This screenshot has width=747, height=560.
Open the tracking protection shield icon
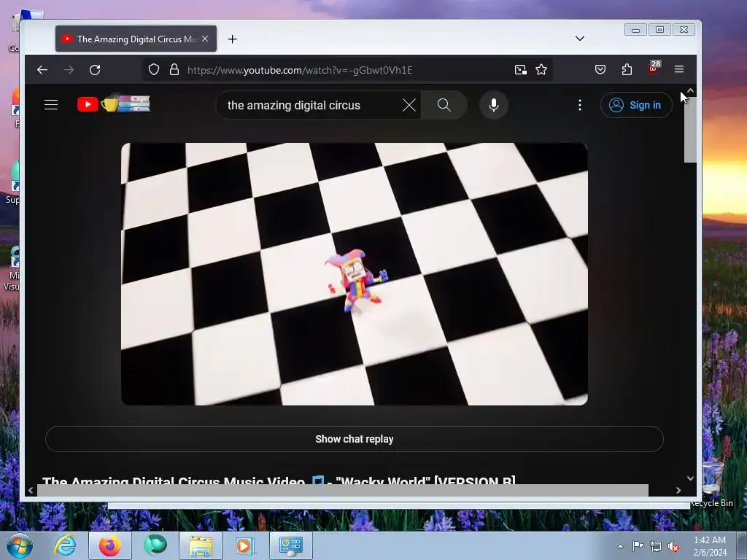click(x=154, y=69)
